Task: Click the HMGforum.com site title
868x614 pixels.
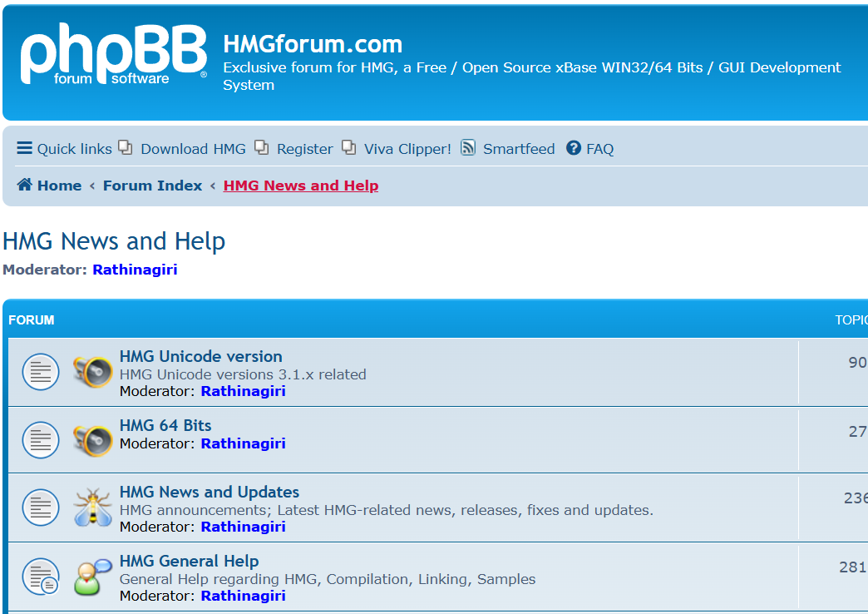Action: 313,44
